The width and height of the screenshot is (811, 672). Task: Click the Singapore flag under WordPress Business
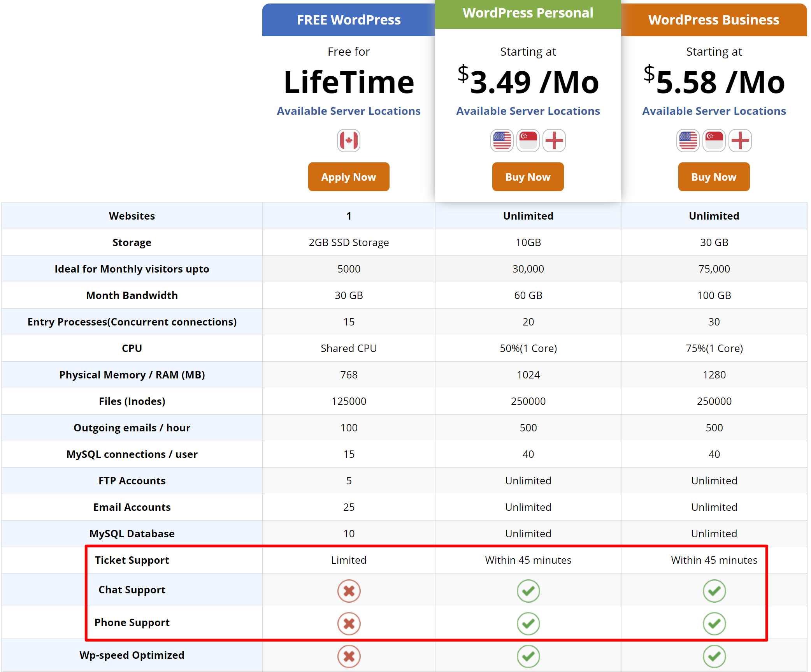[714, 141]
